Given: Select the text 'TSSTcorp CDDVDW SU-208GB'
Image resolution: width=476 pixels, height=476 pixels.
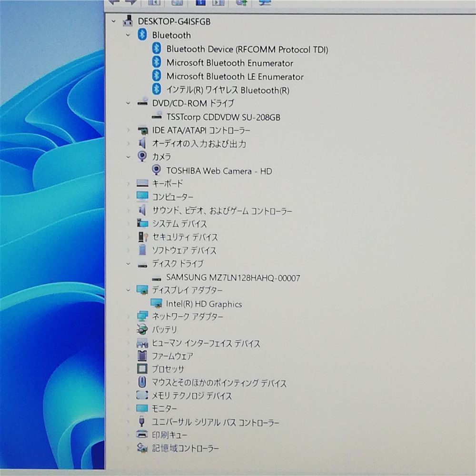Looking at the screenshot, I should (x=223, y=117).
